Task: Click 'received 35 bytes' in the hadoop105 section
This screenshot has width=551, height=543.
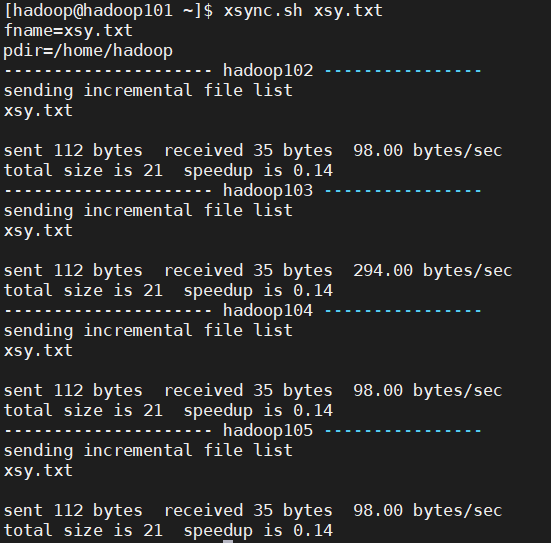Action: pos(248,511)
